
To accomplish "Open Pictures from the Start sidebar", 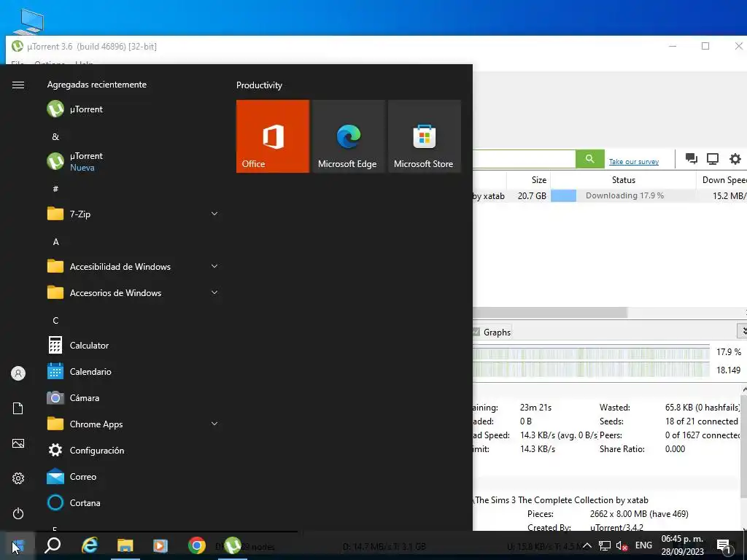I will pyautogui.click(x=18, y=443).
